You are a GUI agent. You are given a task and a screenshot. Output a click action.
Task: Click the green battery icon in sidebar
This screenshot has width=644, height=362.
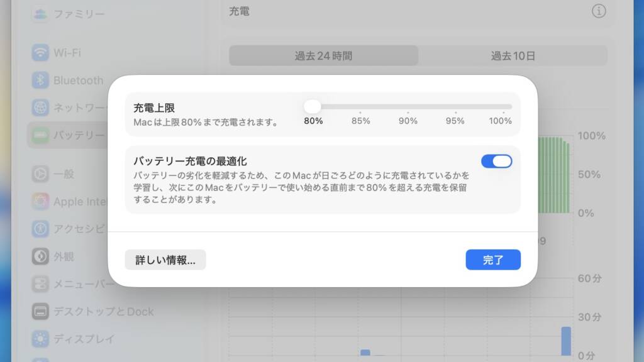click(x=41, y=135)
